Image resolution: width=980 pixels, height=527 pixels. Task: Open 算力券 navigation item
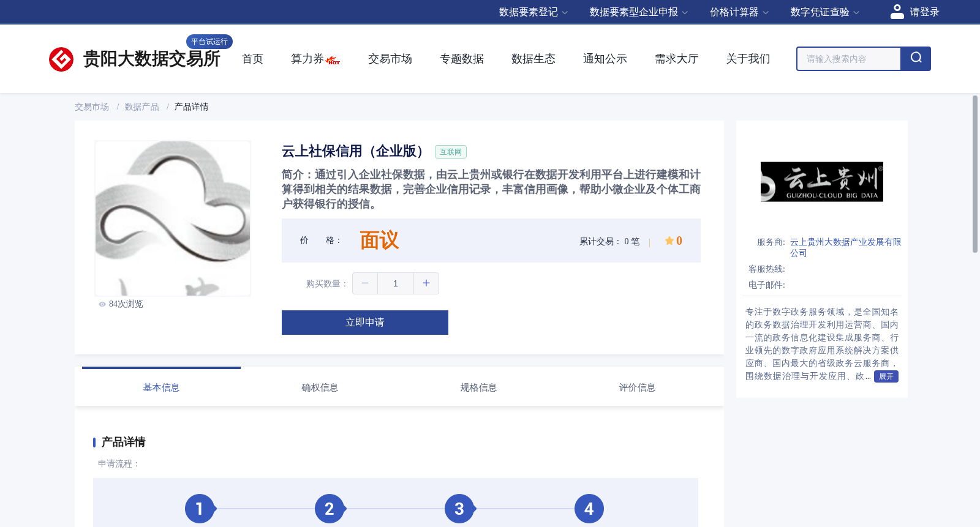[x=307, y=59]
